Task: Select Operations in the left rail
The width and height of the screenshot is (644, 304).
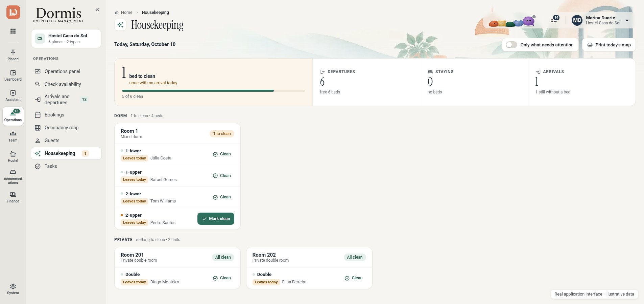Action: point(13,116)
